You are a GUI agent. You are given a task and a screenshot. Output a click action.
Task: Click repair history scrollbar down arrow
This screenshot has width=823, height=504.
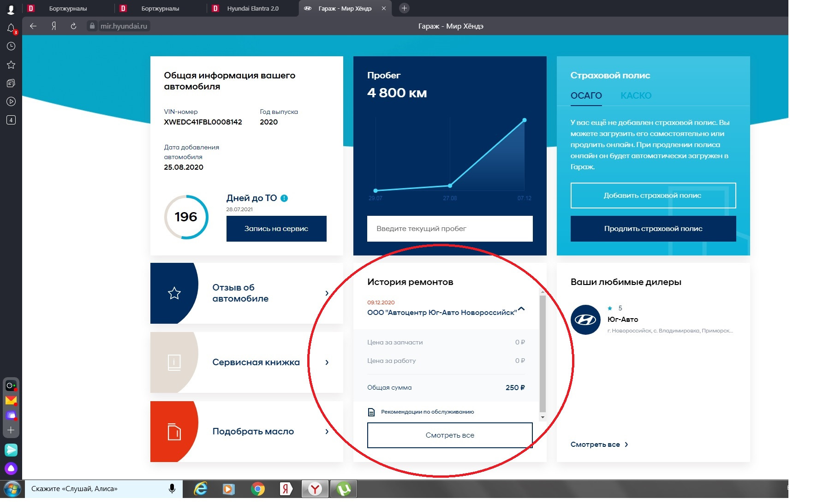tap(543, 417)
